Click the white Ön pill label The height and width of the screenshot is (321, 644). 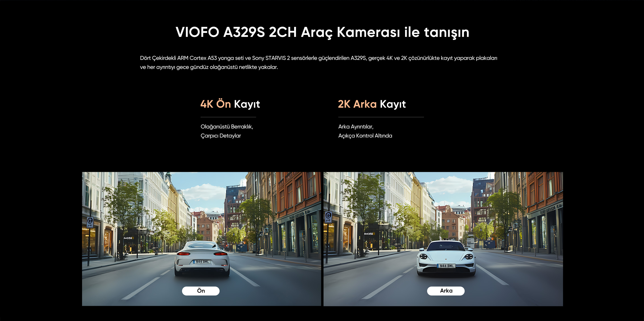coord(201,291)
